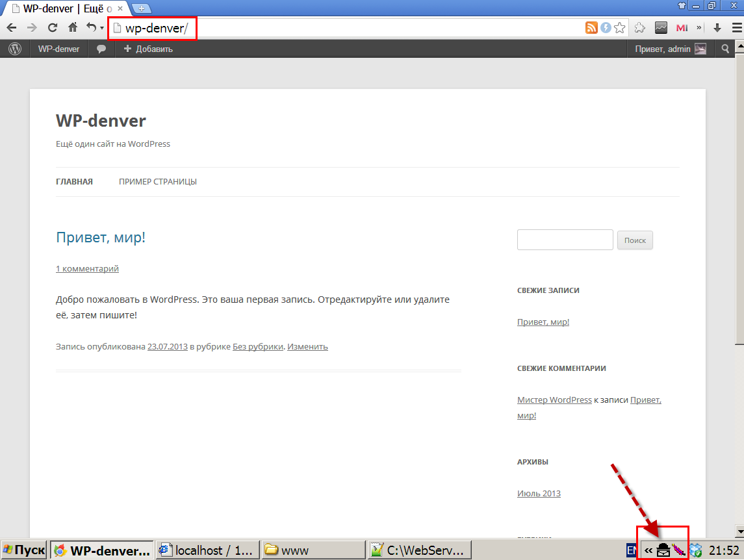Open downloads with the down arrow icon
The width and height of the screenshot is (744, 560).
[717, 28]
